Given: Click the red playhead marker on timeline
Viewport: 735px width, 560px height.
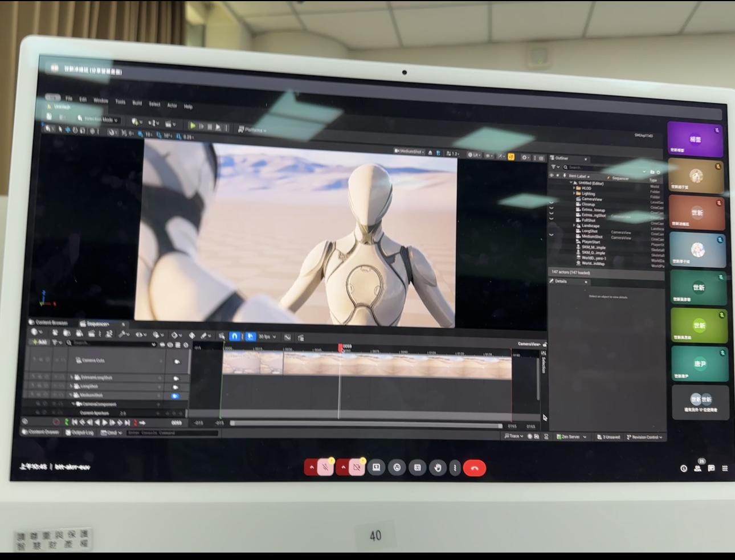Looking at the screenshot, I should click(341, 347).
